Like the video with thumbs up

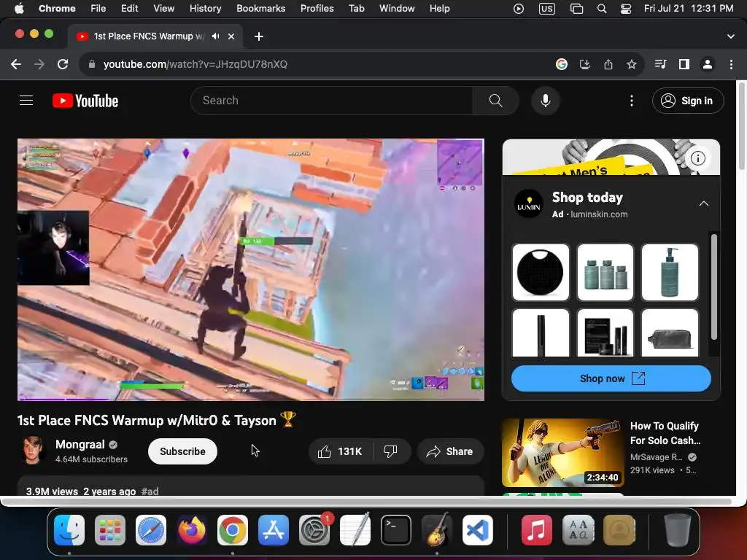click(341, 451)
